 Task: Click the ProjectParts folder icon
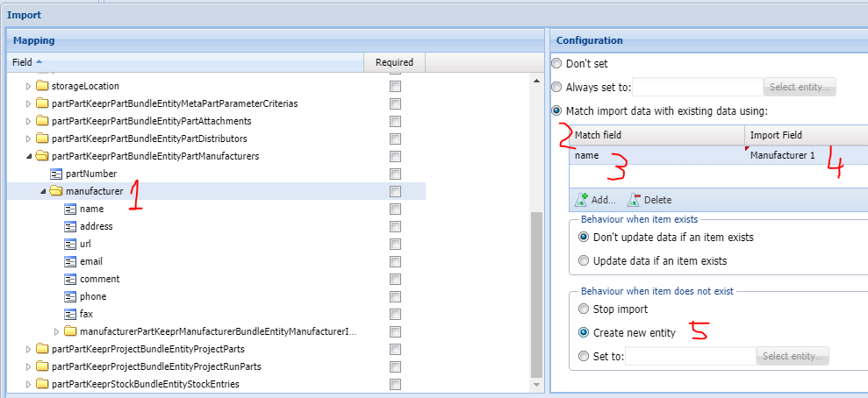pos(42,349)
